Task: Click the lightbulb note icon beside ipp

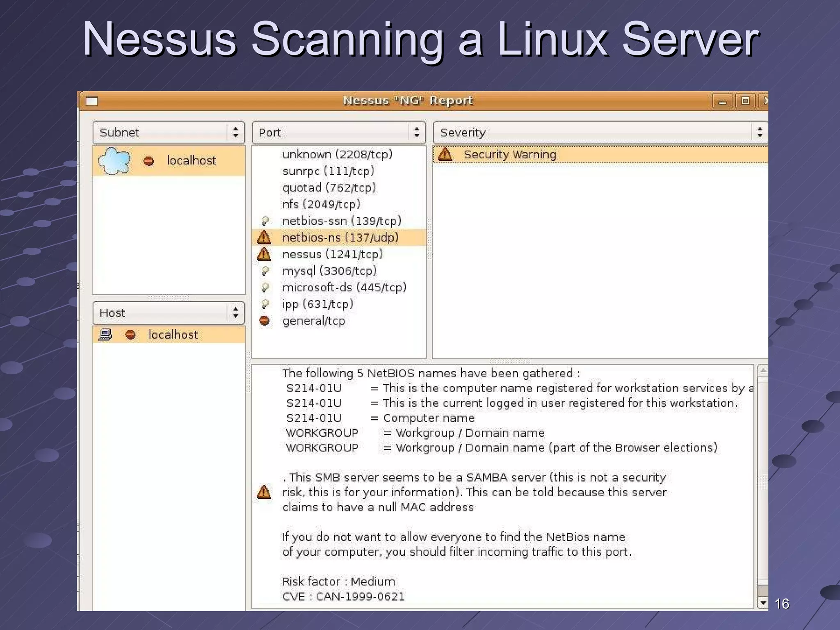Action: [265, 304]
